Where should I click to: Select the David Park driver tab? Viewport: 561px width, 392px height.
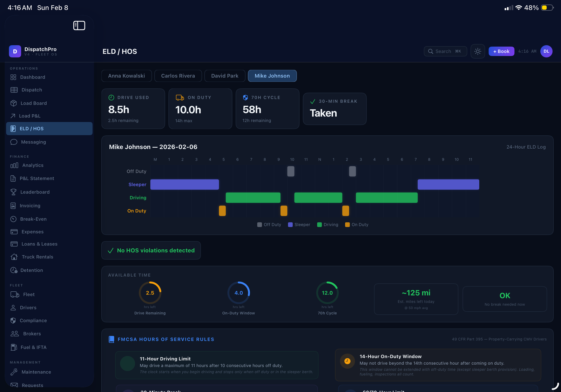pyautogui.click(x=224, y=76)
